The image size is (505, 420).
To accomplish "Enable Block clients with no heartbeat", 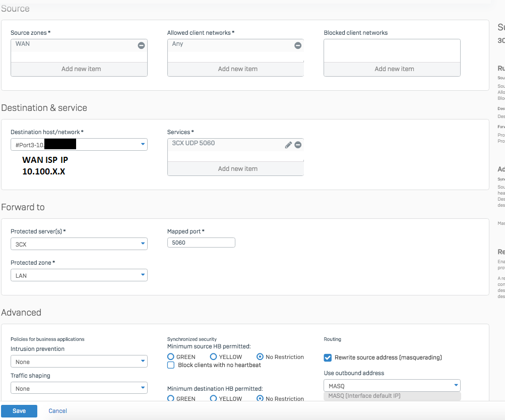I will 171,365.
